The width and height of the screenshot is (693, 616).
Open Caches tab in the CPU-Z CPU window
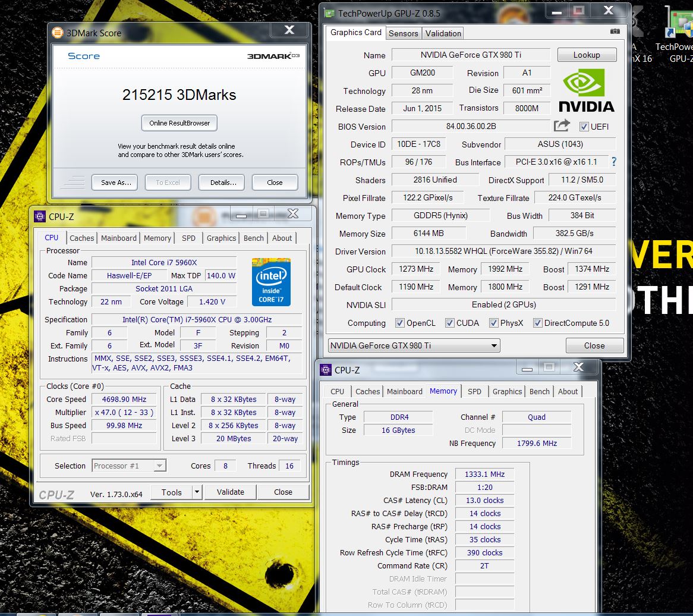pos(82,238)
